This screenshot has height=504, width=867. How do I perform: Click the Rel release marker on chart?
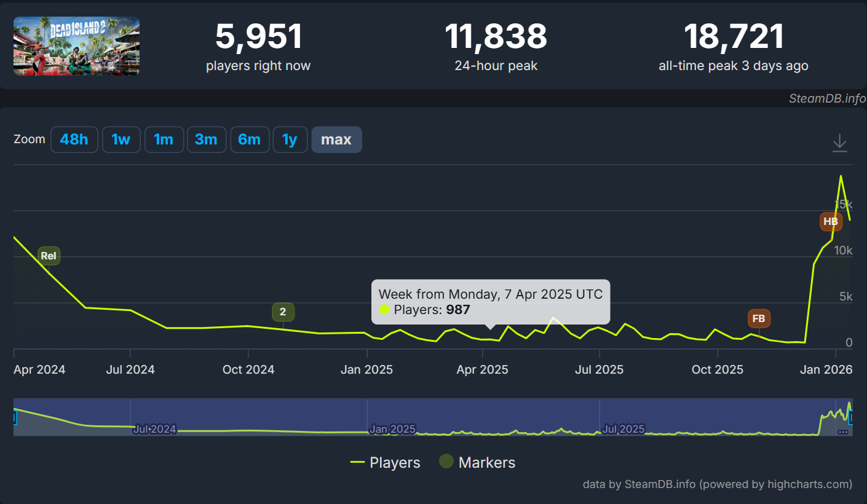point(49,256)
